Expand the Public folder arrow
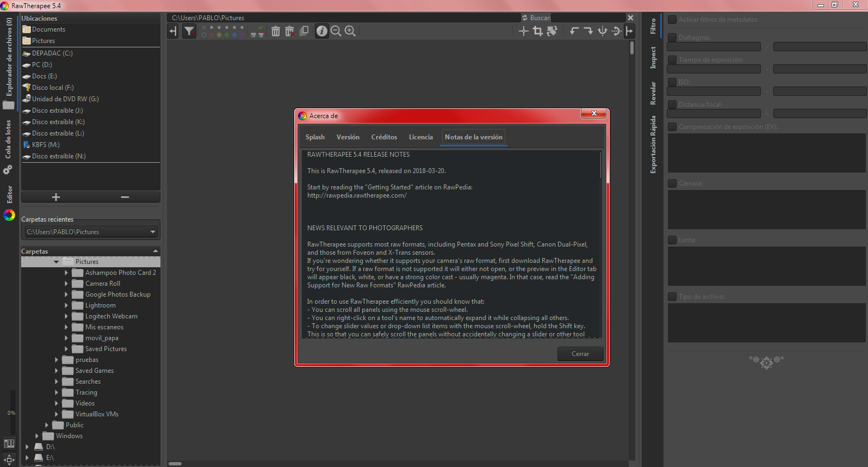868x467 pixels. point(46,425)
